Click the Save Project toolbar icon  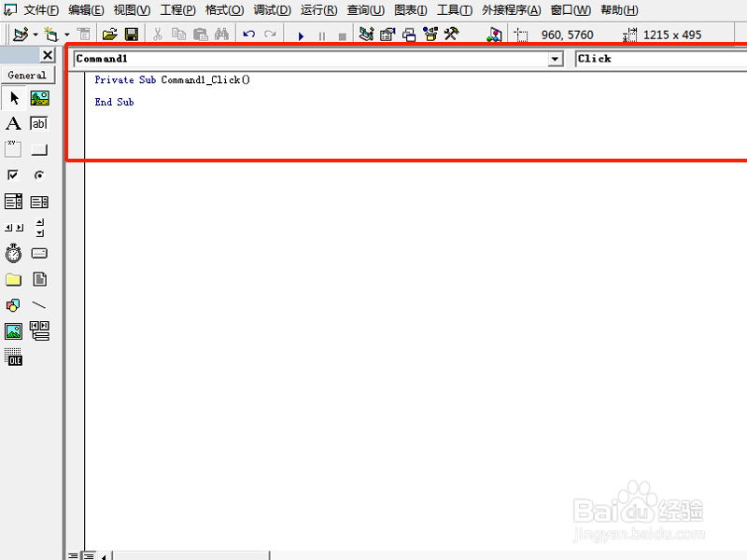[132, 35]
